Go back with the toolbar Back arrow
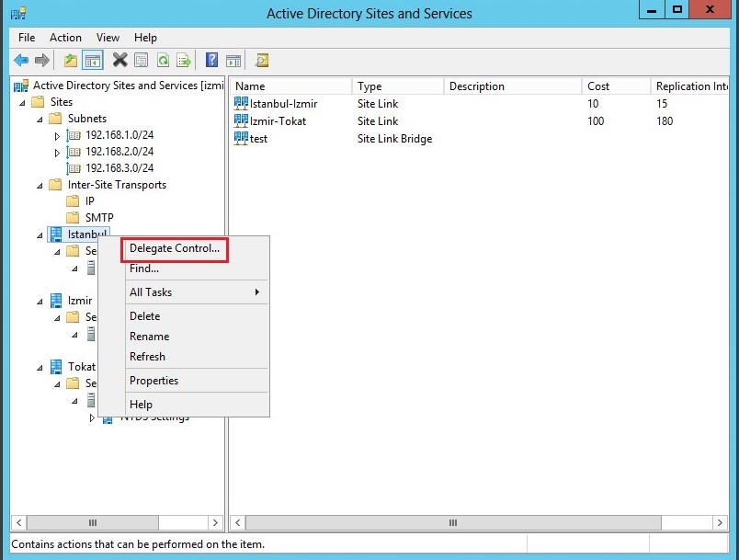Viewport: 739px width, 560px height. pyautogui.click(x=21, y=61)
